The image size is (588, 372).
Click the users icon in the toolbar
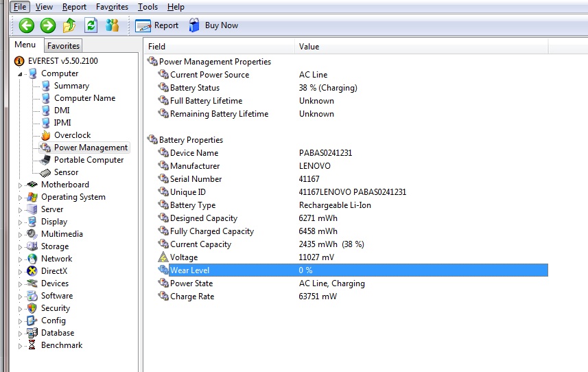point(112,25)
